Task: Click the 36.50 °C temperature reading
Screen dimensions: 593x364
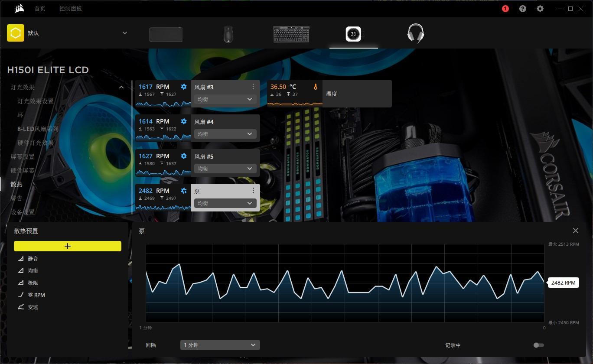Action: (x=283, y=87)
